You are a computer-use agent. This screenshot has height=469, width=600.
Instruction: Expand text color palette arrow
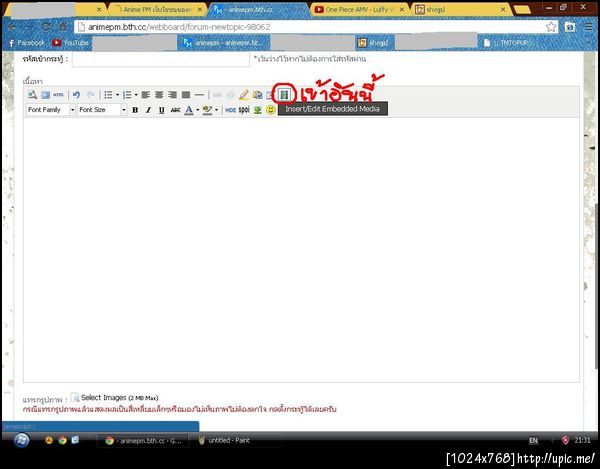tap(197, 110)
